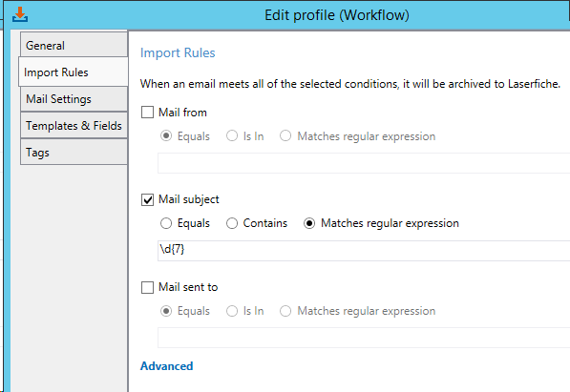Open Templates & Fields tab
This screenshot has height=392, width=570.
point(74,125)
